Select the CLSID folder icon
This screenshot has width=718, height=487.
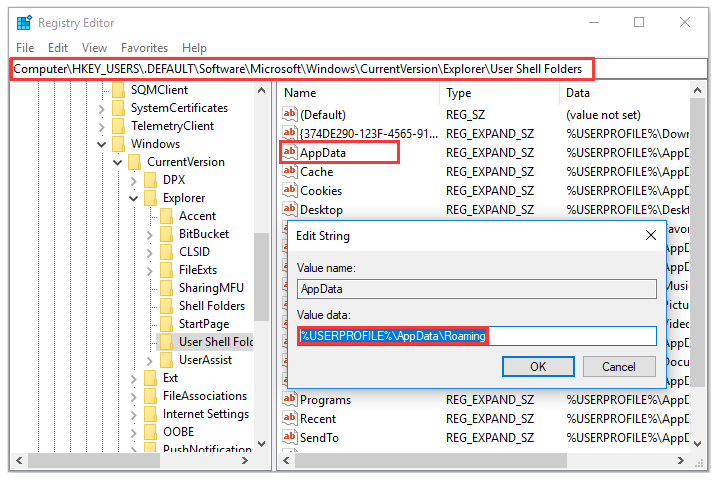[x=167, y=252]
